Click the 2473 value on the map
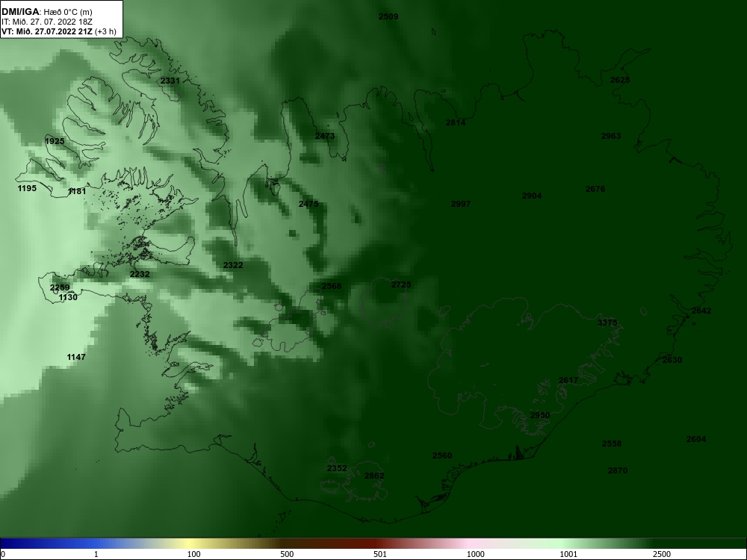 point(325,136)
